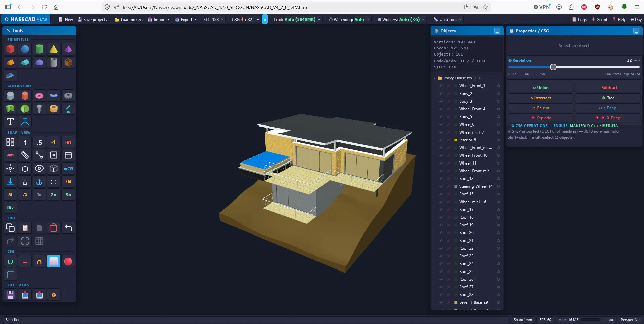The width and height of the screenshot is (644, 324).
Task: Set snap step to .5
Action: (39, 142)
